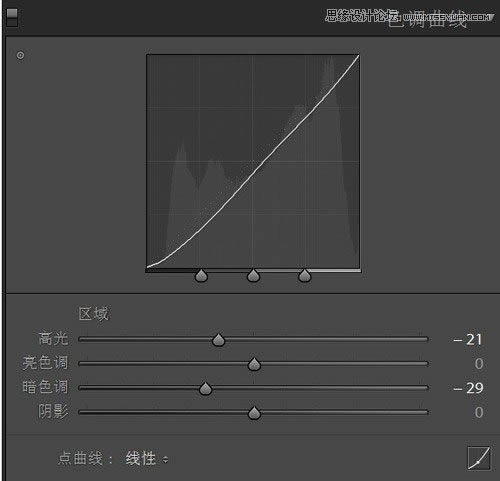Click the 高光 slider handle
The width and height of the screenshot is (500, 481).
(x=219, y=340)
